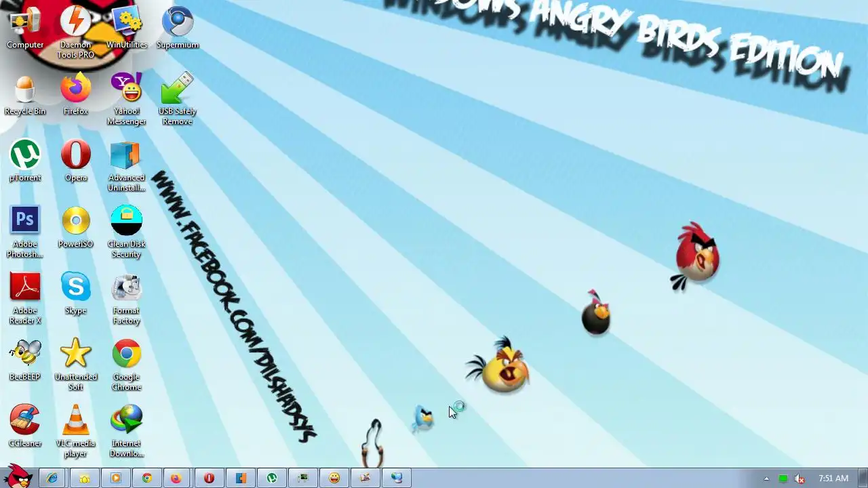Click the Show Desktop strip
Image resolution: width=868 pixels, height=488 pixels.
coord(863,478)
